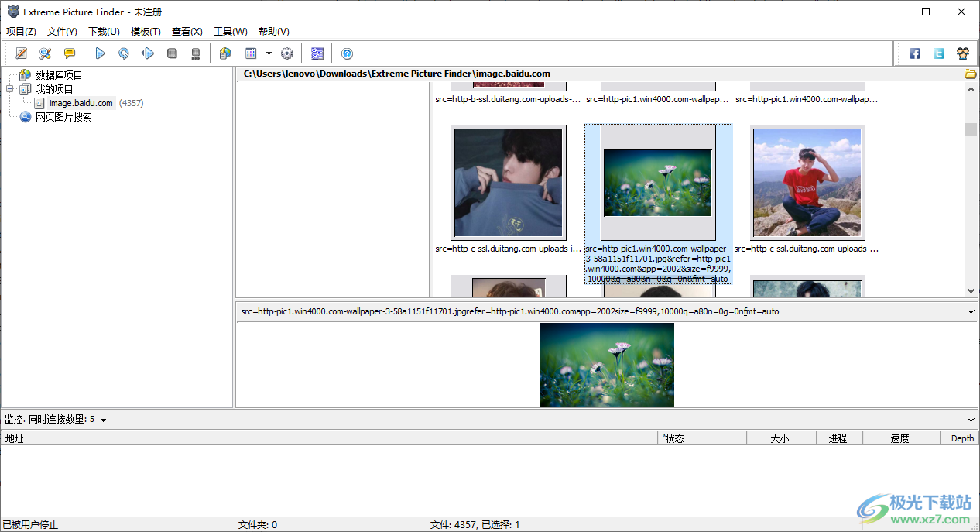Click the Facebook share icon

(x=915, y=53)
